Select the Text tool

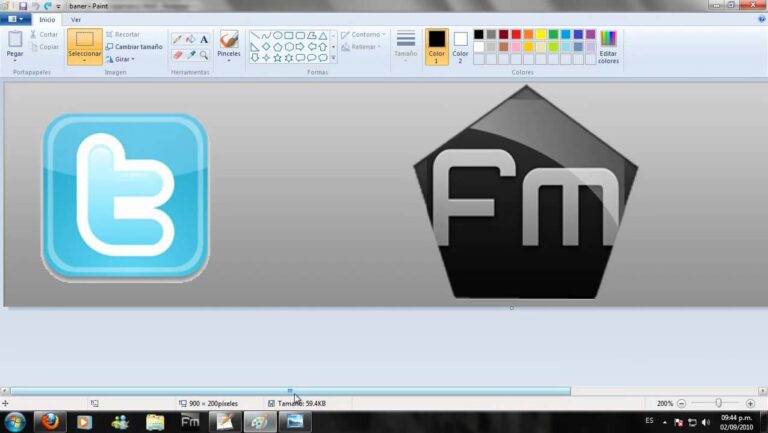(204, 40)
